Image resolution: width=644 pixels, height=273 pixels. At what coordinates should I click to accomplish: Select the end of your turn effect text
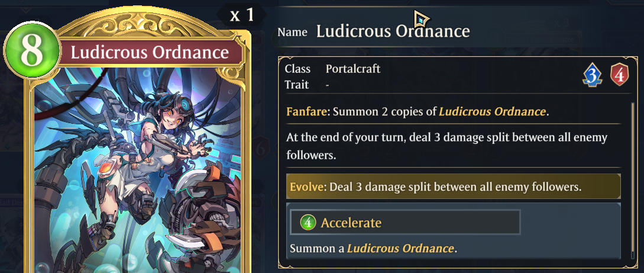click(x=447, y=146)
